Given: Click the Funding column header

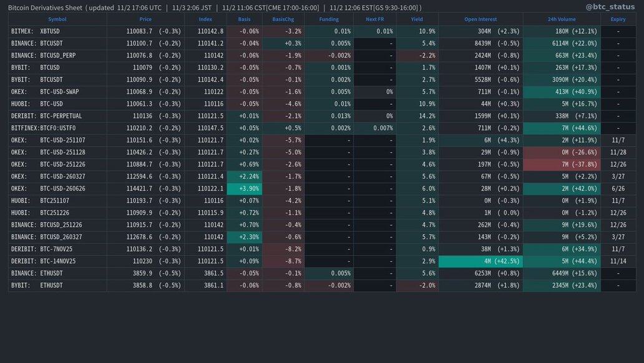Looking at the screenshot, I should (329, 19).
